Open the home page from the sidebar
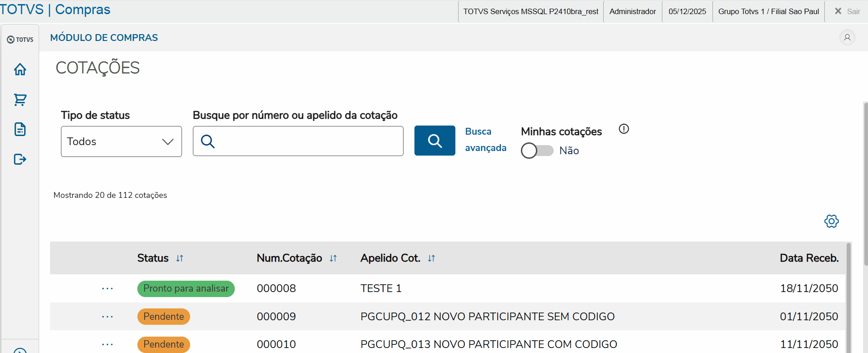 20,70
